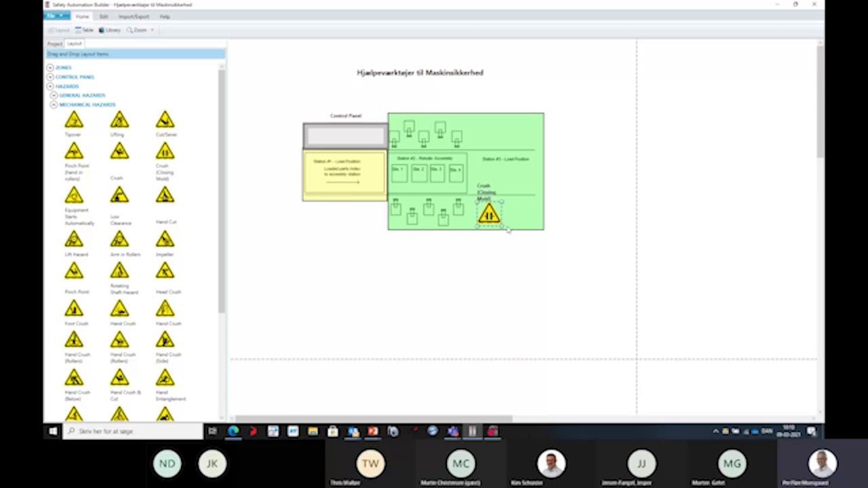
Task: Click the Sta. 1 box in Station #2
Action: [399, 173]
